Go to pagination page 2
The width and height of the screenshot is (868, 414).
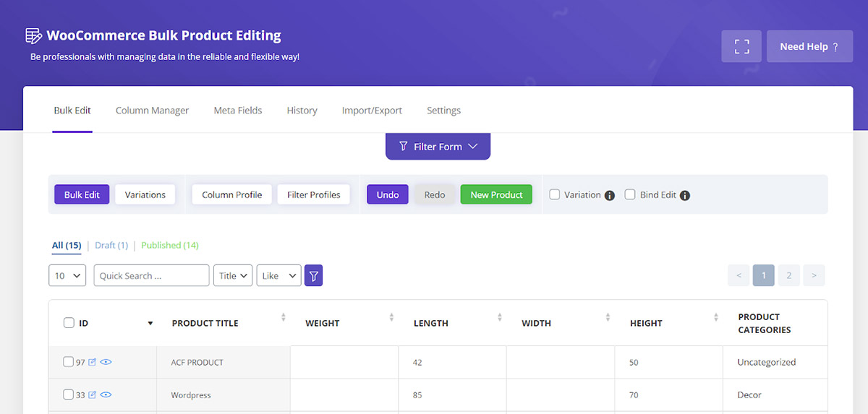[x=789, y=275]
